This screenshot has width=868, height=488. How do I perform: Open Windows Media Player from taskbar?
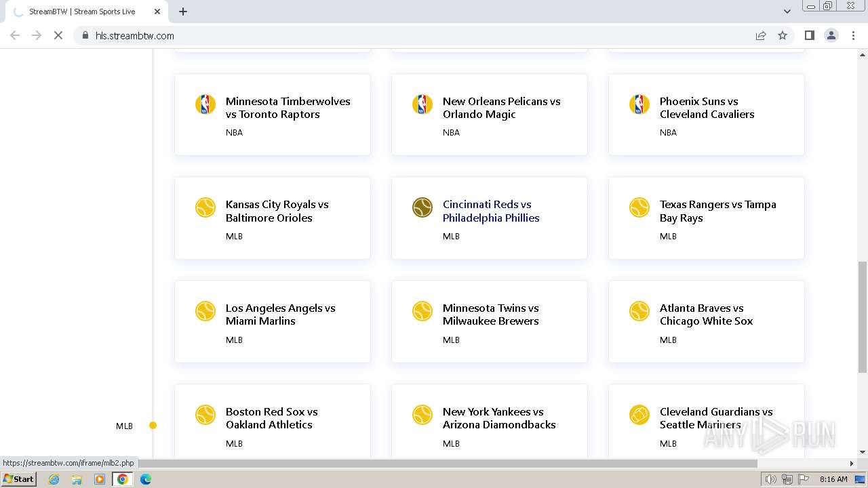100,479
